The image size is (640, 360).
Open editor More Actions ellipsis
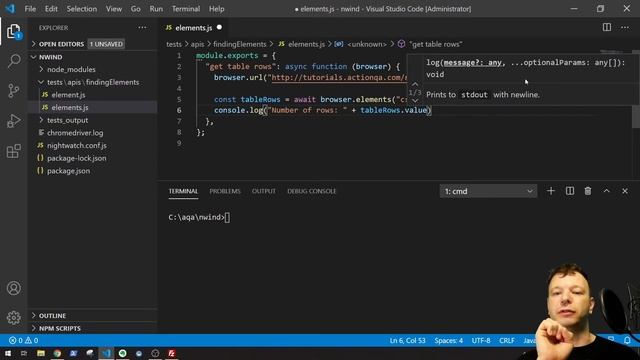[625, 27]
